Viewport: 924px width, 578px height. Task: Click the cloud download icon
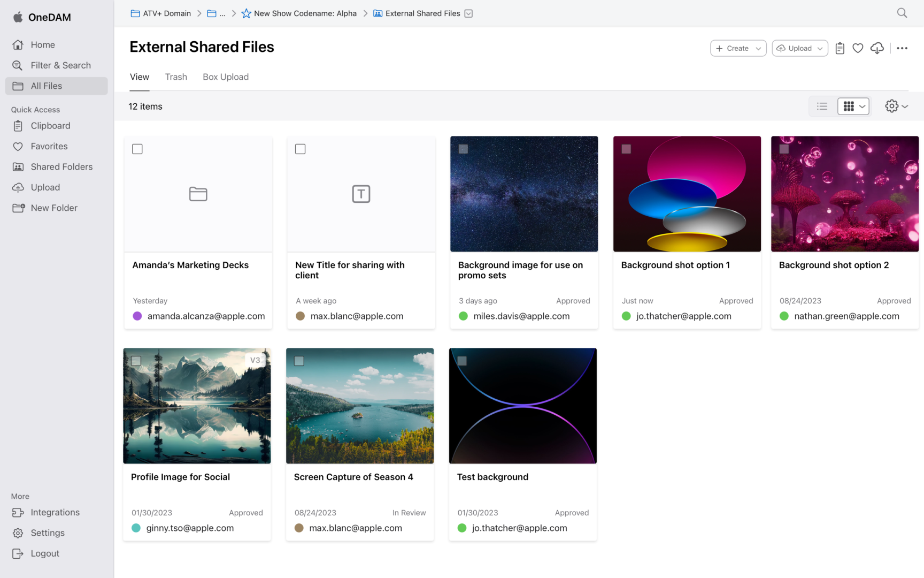[877, 48]
